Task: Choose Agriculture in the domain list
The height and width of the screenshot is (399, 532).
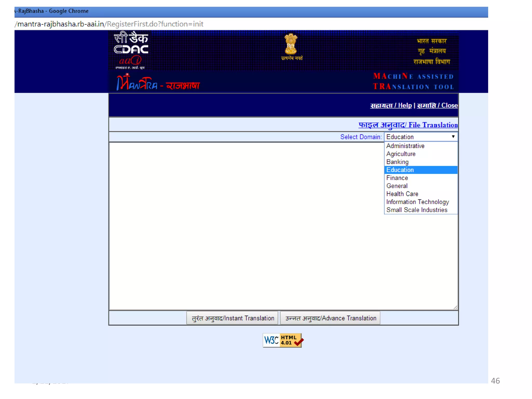Action: coord(401,154)
